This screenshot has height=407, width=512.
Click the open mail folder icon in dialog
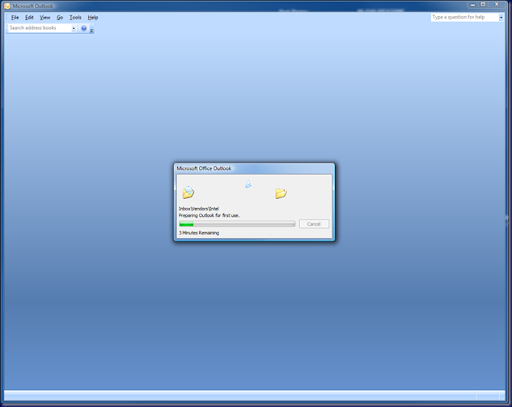(x=188, y=192)
